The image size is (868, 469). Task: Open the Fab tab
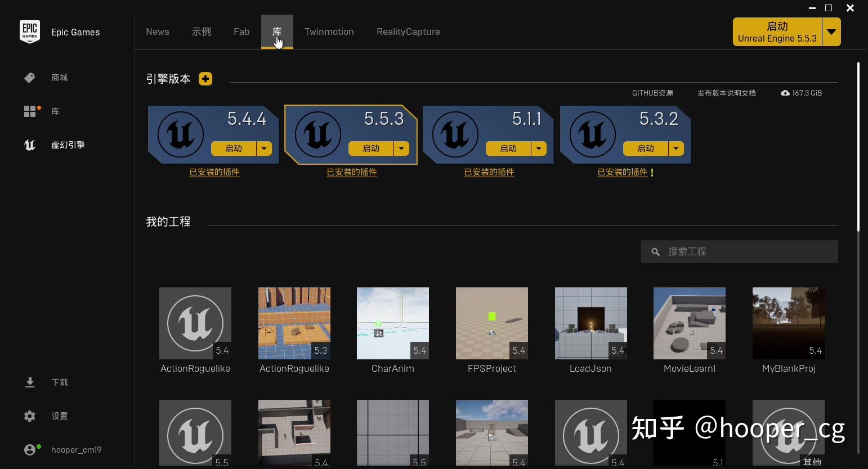point(241,31)
